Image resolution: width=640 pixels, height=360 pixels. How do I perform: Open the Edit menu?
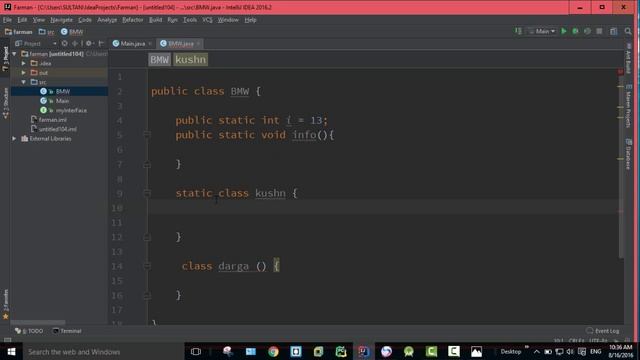(22, 20)
